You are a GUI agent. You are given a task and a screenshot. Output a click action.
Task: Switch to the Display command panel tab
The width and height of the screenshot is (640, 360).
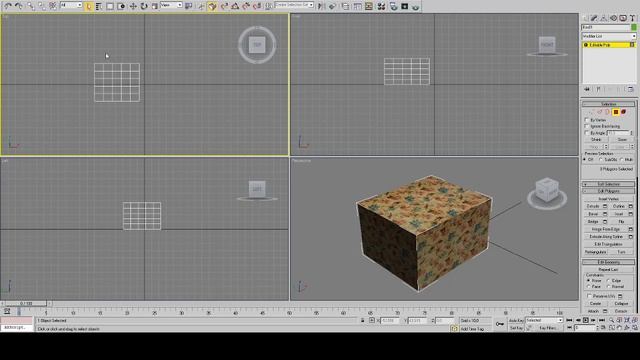[623, 18]
